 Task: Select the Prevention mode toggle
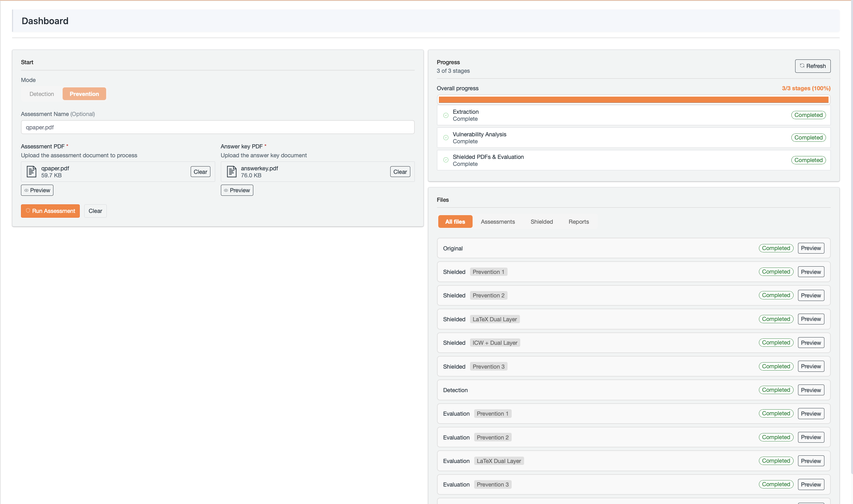(84, 94)
